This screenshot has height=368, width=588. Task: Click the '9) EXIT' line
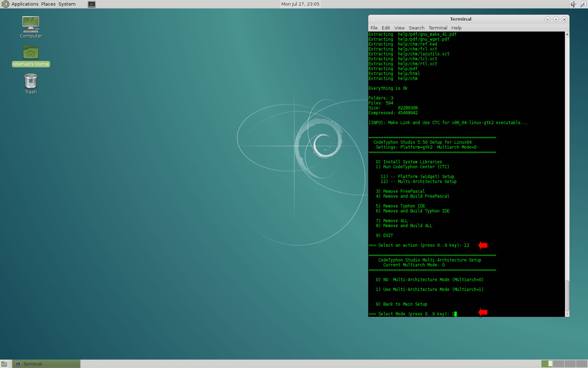[384, 236]
